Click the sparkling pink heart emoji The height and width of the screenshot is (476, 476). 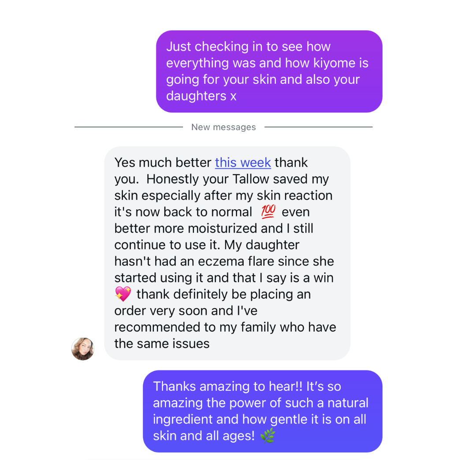point(123,294)
